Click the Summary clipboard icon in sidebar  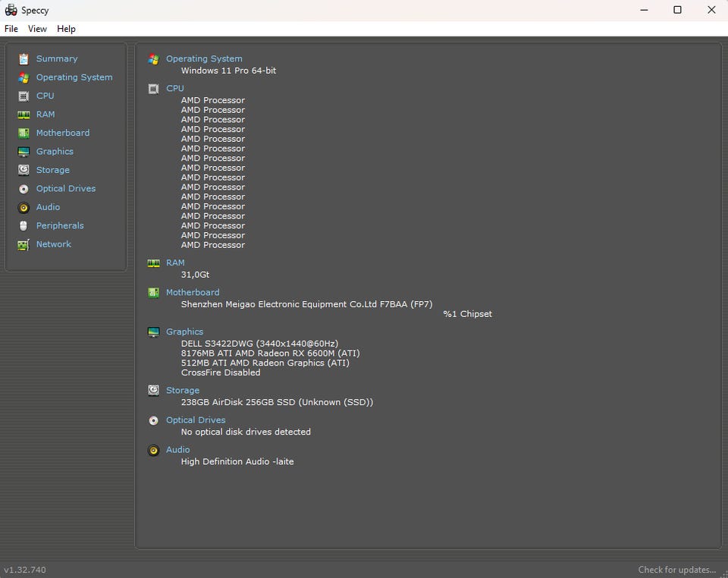24,59
